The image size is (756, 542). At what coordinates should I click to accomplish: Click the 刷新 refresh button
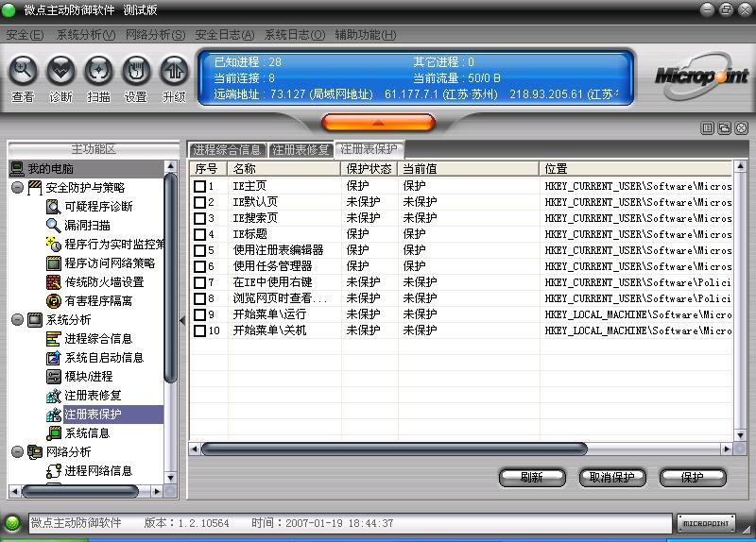[531, 478]
